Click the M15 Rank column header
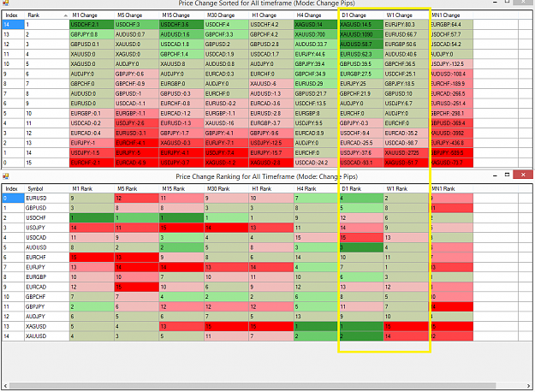 (181, 188)
